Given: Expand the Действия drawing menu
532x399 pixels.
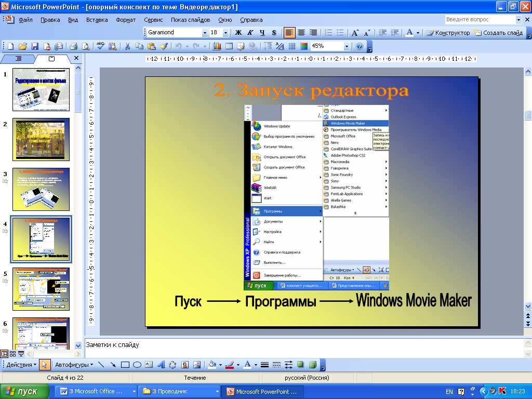Looking at the screenshot, I should (x=21, y=365).
